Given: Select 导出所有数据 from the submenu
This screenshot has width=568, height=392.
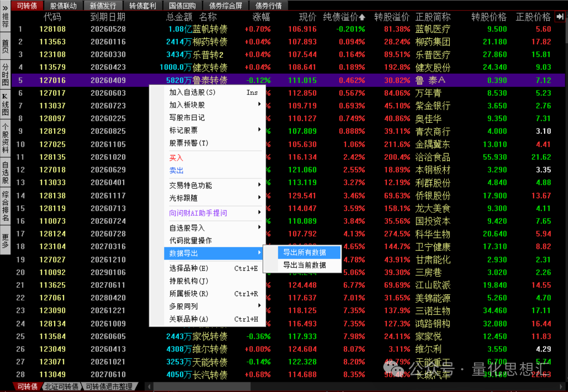Looking at the screenshot, I should pyautogui.click(x=305, y=253).
